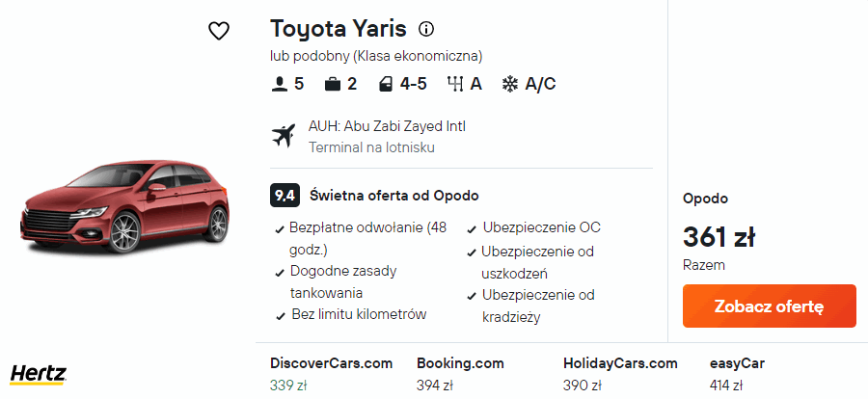The image size is (868, 399).
Task: Click the Toyota Yaris title
Action: [338, 28]
